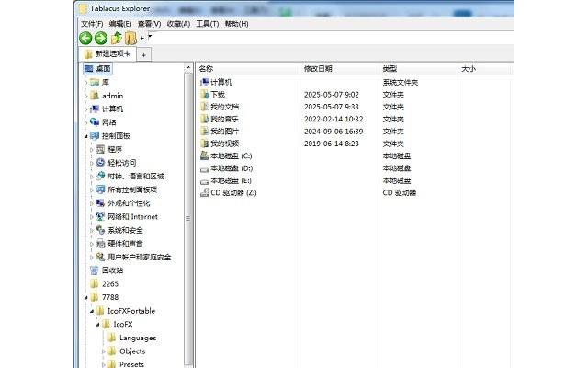Click the 计算机 icon in file list
The width and height of the screenshot is (588, 368).
coord(204,82)
